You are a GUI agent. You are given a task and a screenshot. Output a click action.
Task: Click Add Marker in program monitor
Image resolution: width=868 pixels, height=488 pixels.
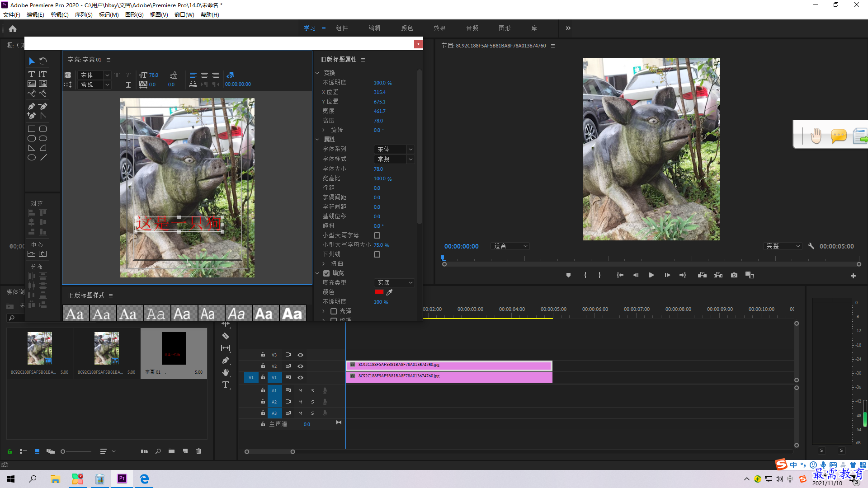(x=568, y=275)
